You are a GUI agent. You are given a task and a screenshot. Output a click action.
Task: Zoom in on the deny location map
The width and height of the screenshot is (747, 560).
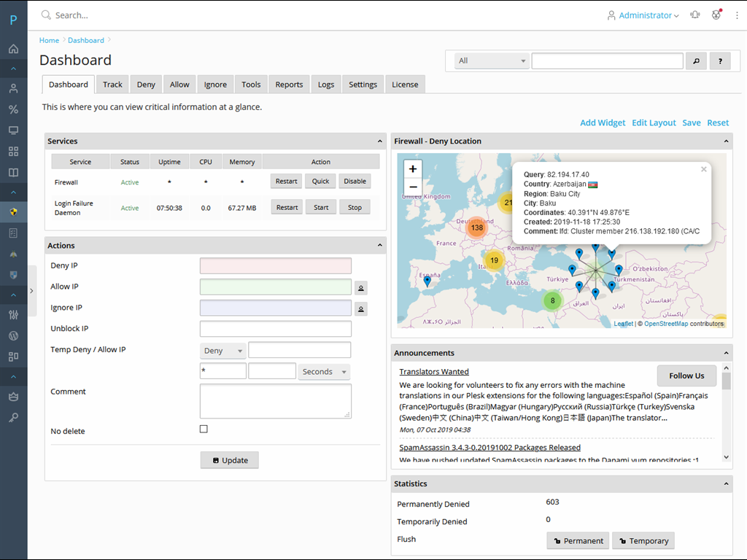click(x=413, y=169)
